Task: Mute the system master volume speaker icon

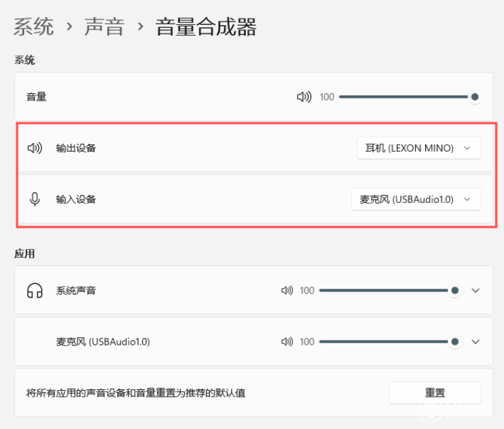Action: pyautogui.click(x=304, y=96)
